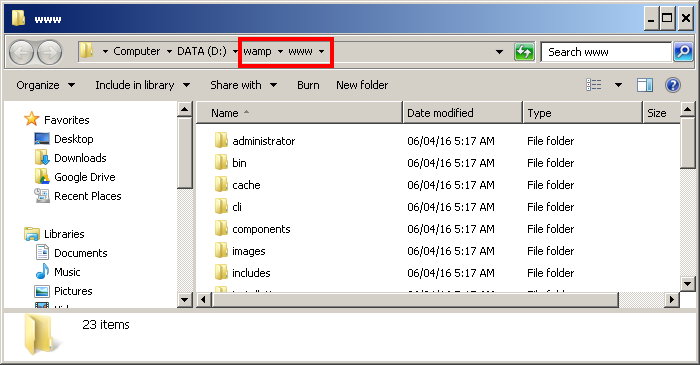This screenshot has width=700, height=365.
Task: Expand the arrow after www in path
Action: [321, 51]
